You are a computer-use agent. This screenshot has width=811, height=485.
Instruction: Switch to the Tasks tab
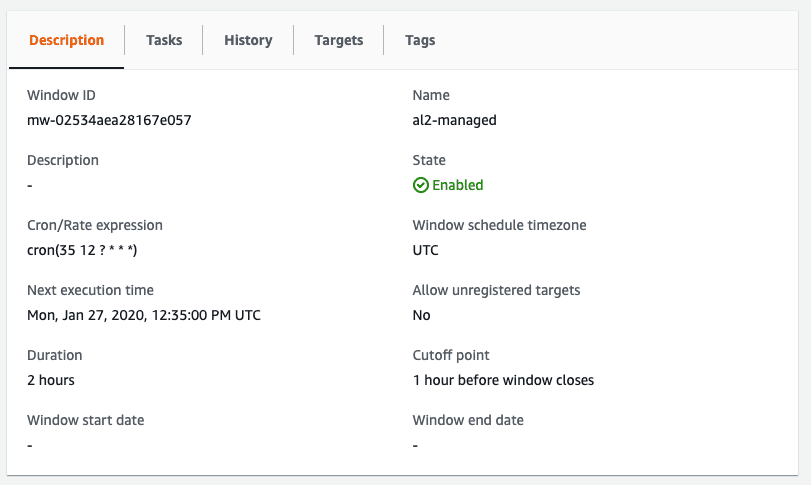coord(164,40)
